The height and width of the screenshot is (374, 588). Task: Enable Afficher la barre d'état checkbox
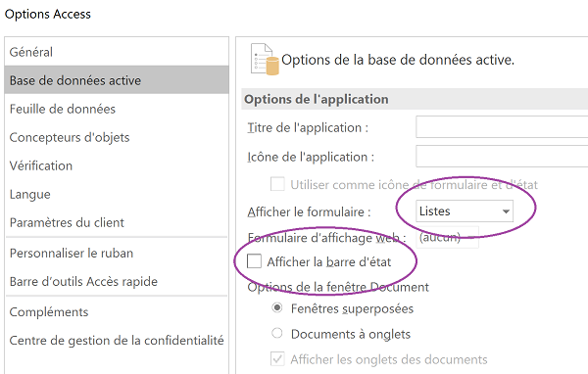pos(254,261)
